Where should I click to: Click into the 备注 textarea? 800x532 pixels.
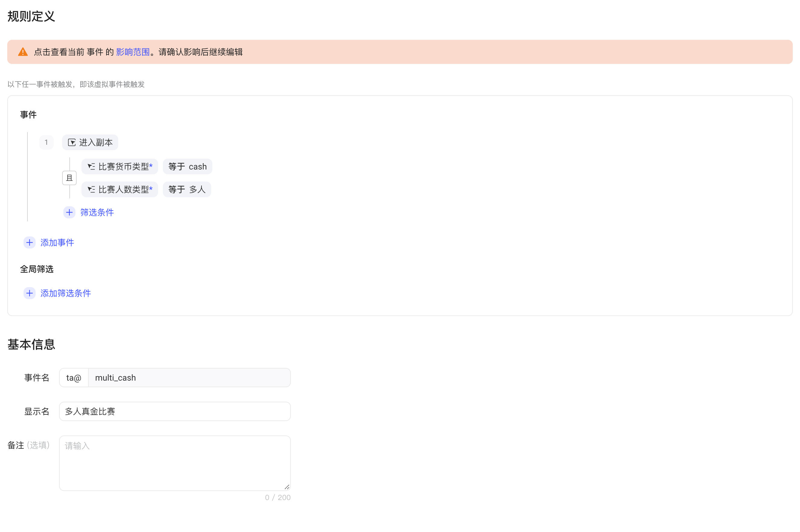pyautogui.click(x=175, y=463)
